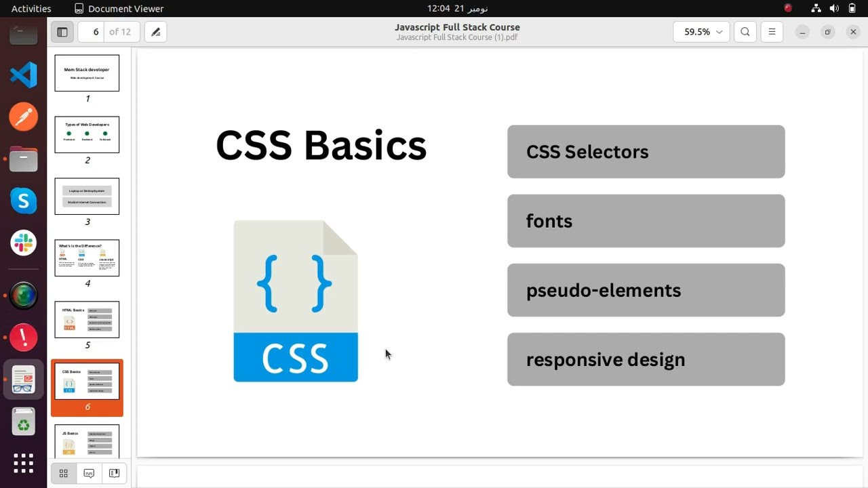This screenshot has width=868, height=488.
Task: Launch Postman from the dock
Action: [x=24, y=117]
